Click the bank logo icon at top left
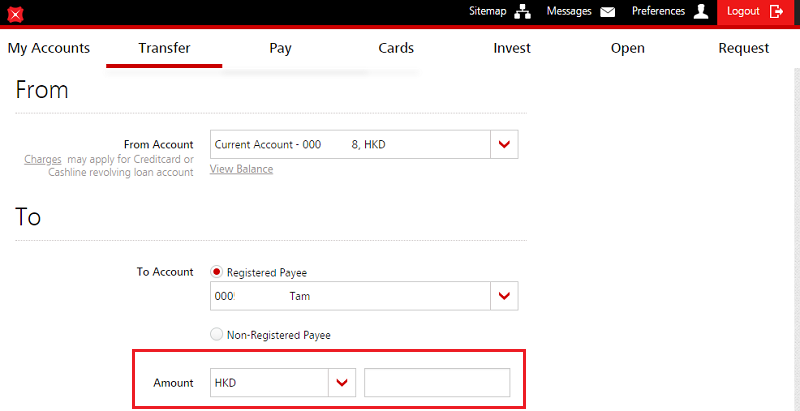Viewport: 800px width, 411px height. tap(15, 14)
